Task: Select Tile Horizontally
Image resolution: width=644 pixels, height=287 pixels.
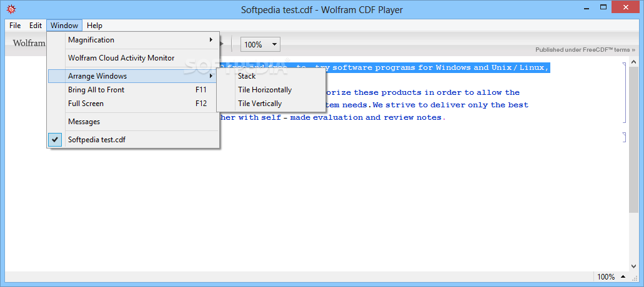Action: [270, 90]
